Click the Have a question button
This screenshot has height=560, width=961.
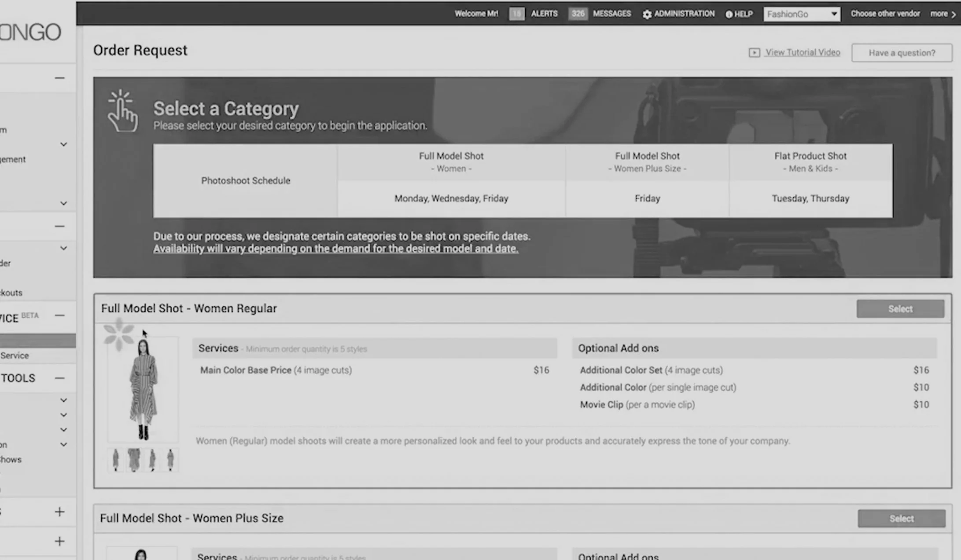[902, 53]
